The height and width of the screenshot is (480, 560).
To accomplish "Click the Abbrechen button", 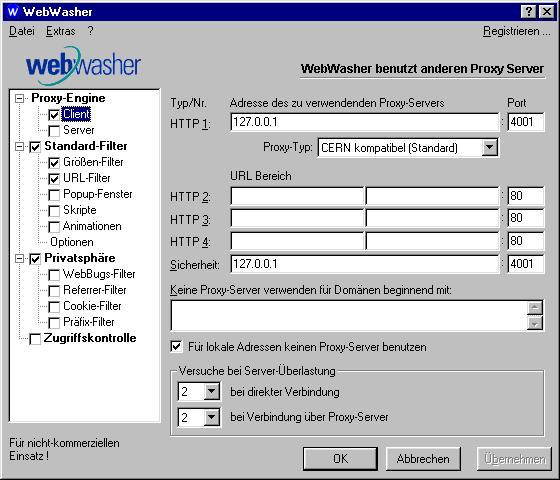I will (423, 459).
